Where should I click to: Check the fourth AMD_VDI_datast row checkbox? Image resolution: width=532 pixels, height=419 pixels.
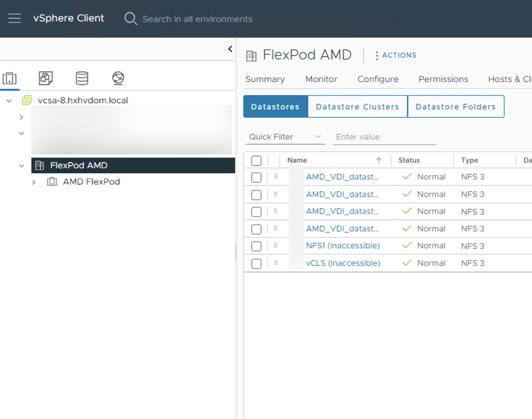tap(256, 229)
